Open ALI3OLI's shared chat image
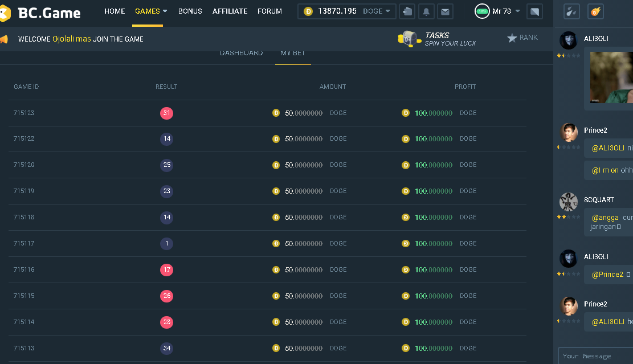633x364 pixels. [x=611, y=77]
